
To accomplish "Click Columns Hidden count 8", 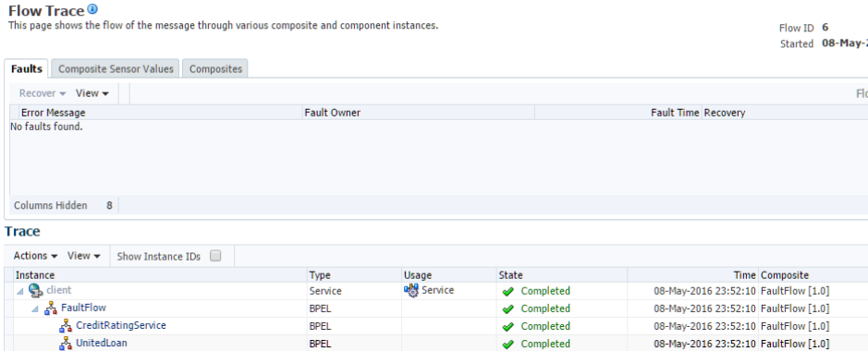I will click(110, 206).
